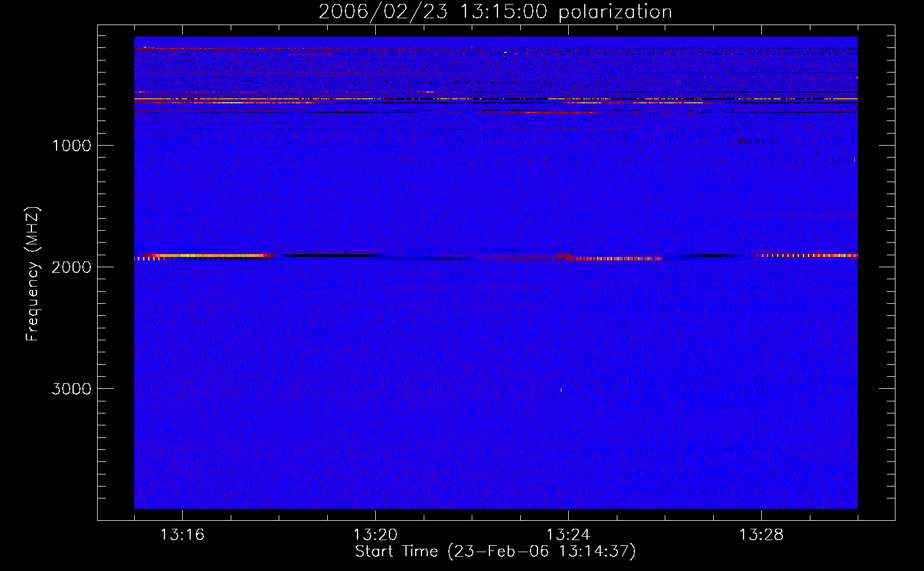This screenshot has width=924, height=571.
Task: Click the 13:16 time tick label
Action: (x=182, y=535)
